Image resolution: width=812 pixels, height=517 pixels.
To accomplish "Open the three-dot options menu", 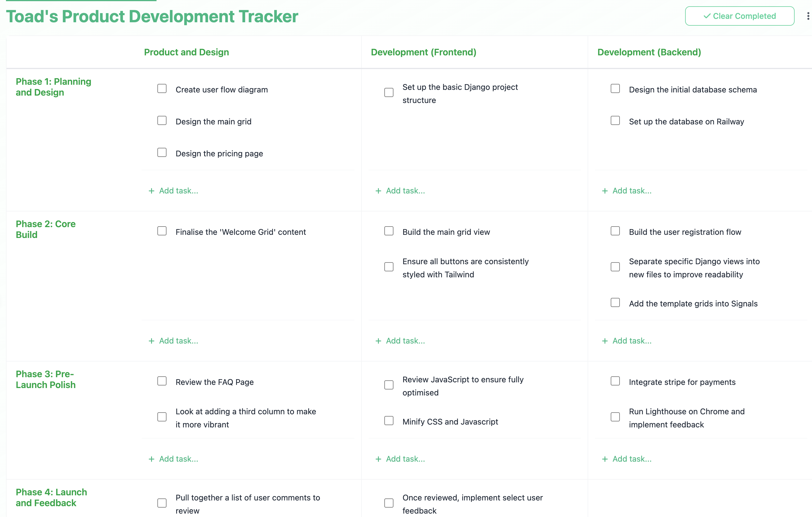I will 808,16.
